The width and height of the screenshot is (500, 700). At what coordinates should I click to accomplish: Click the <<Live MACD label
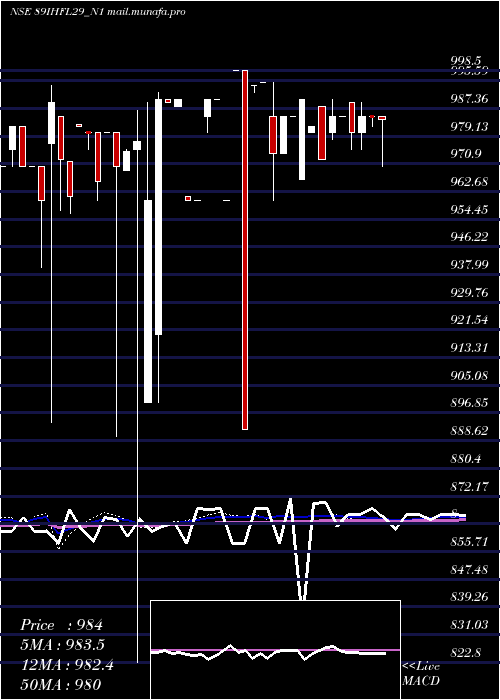pos(421,674)
